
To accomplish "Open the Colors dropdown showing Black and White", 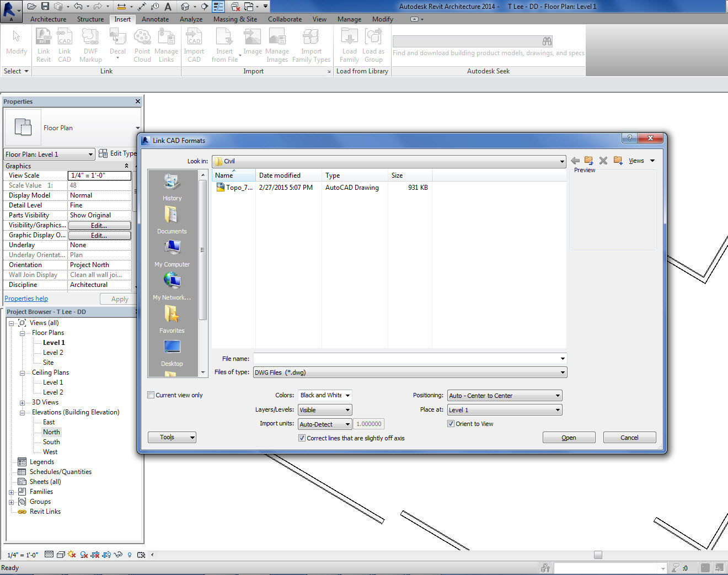I will tap(325, 395).
